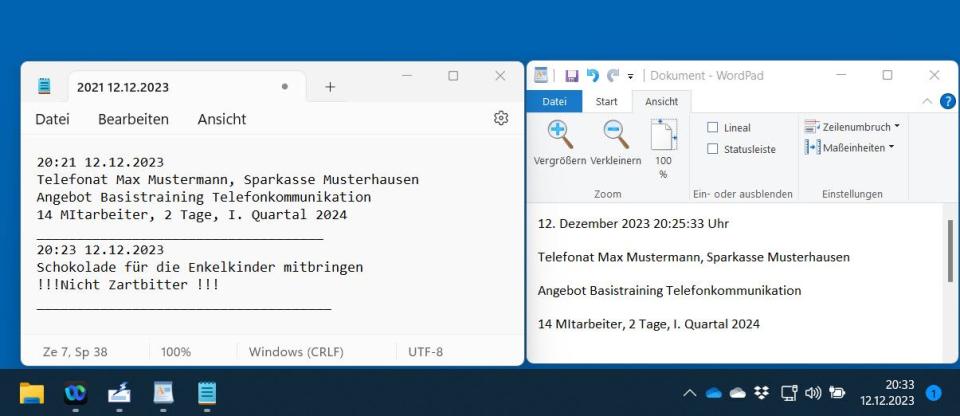Switch to WordPad via its taskbar icon

[x=163, y=393]
